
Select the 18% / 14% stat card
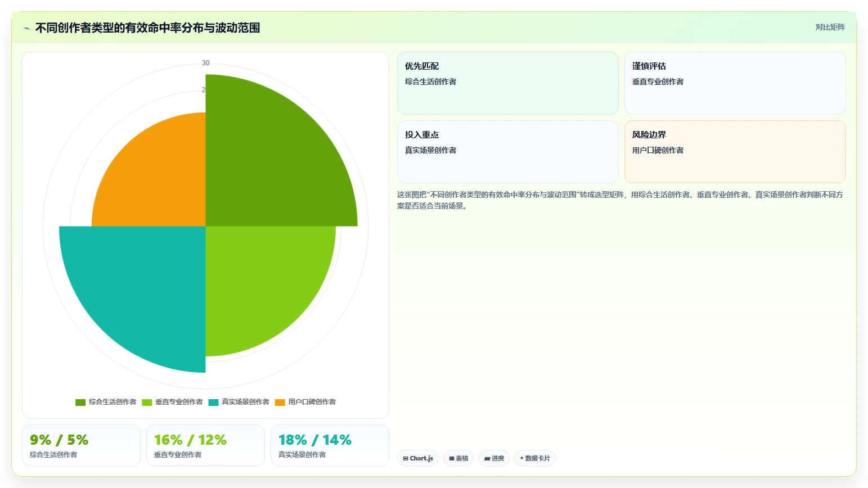pyautogui.click(x=330, y=445)
